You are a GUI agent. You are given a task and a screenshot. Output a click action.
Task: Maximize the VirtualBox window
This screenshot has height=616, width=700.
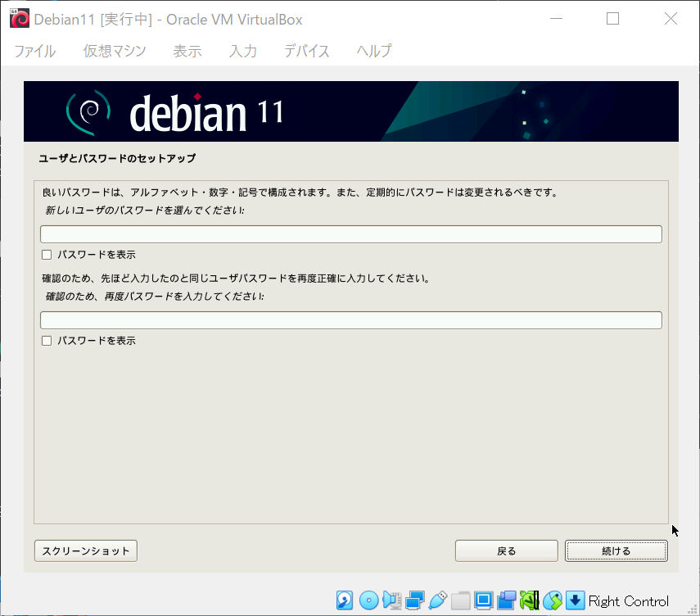pyautogui.click(x=612, y=19)
